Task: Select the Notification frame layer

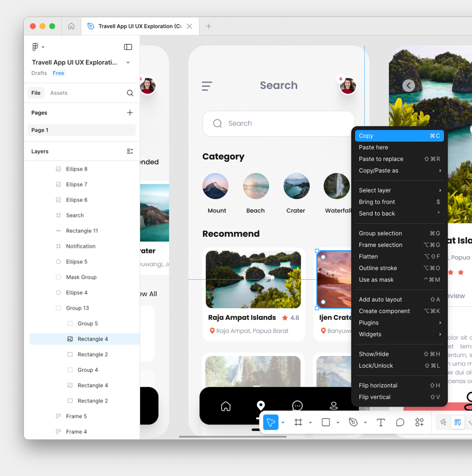Action: tap(82, 246)
